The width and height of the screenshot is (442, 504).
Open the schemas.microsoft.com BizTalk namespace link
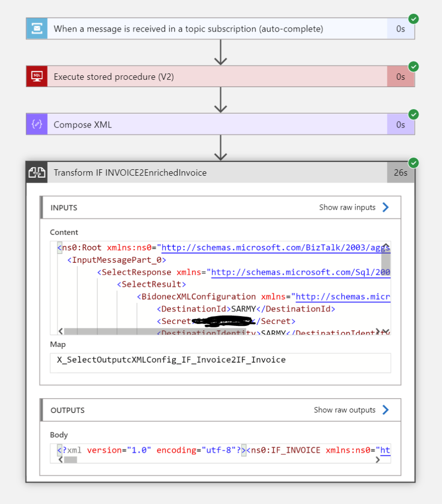(276, 248)
